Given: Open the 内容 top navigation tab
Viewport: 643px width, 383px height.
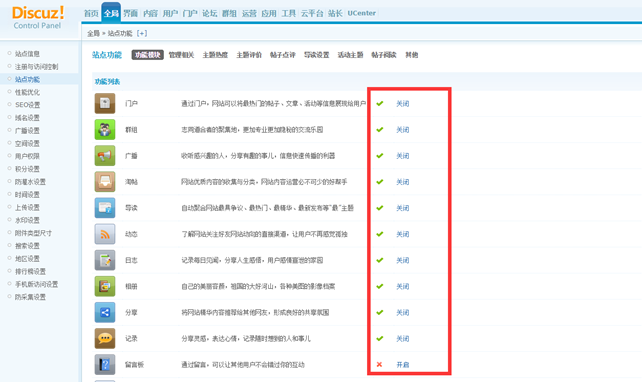Looking at the screenshot, I should (150, 13).
